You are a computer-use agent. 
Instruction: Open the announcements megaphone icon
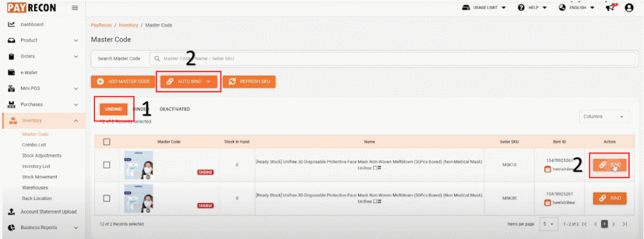pyautogui.click(x=611, y=8)
